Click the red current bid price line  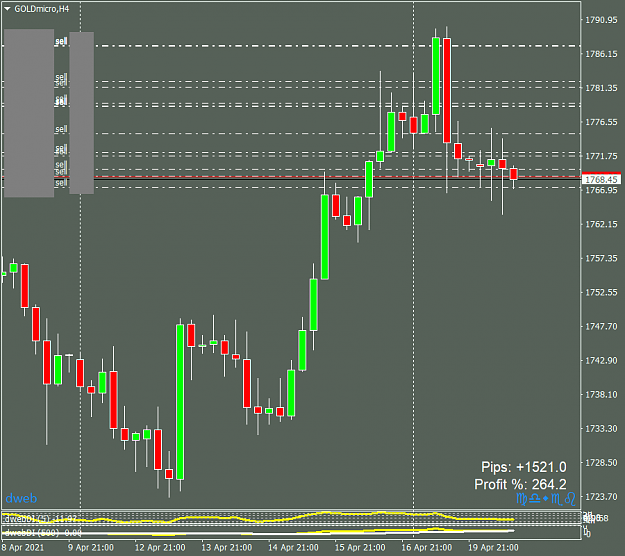pos(291,177)
